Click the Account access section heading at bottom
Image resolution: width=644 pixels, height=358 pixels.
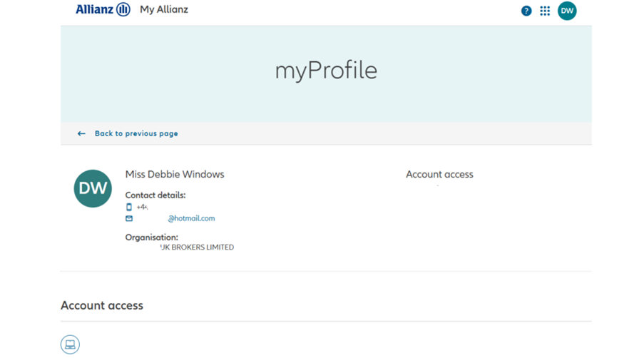pyautogui.click(x=102, y=305)
